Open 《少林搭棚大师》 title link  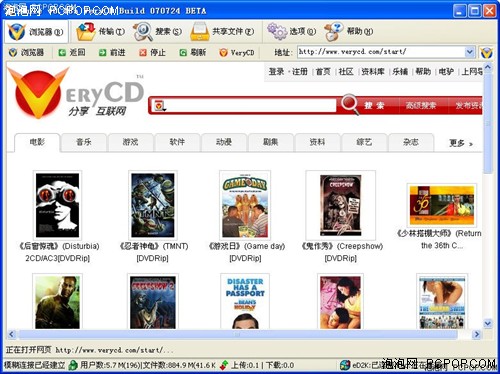[439, 239]
